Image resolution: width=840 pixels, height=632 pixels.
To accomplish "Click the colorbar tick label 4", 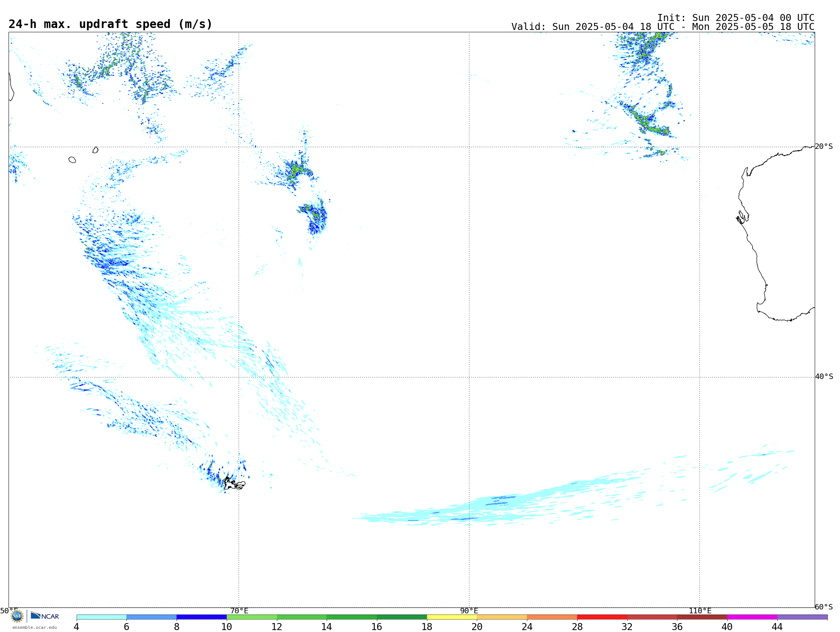I will click(x=77, y=627).
